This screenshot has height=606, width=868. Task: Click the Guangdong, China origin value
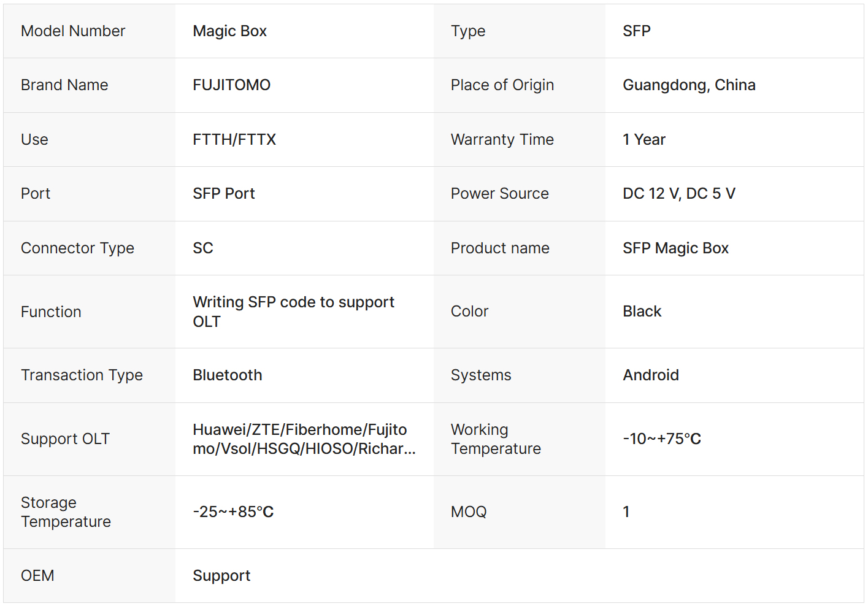[688, 85]
